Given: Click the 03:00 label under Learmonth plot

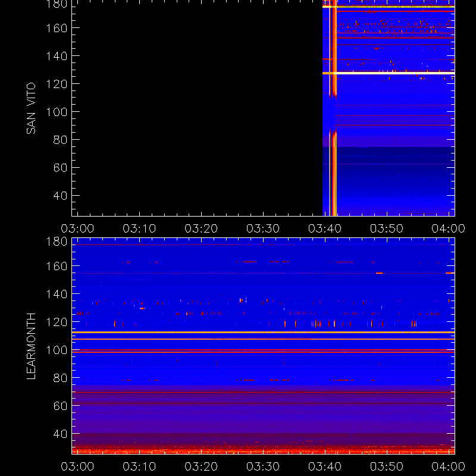Looking at the screenshot, I should tap(77, 466).
